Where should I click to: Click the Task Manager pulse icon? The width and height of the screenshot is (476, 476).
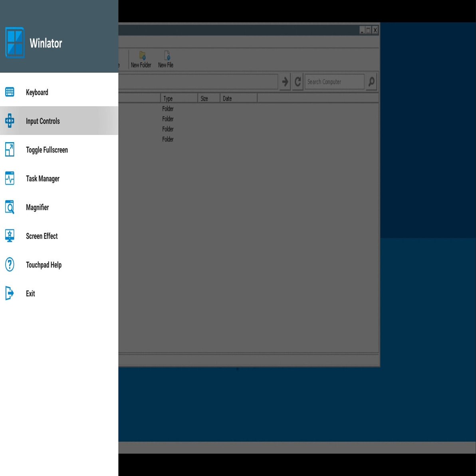point(10,178)
